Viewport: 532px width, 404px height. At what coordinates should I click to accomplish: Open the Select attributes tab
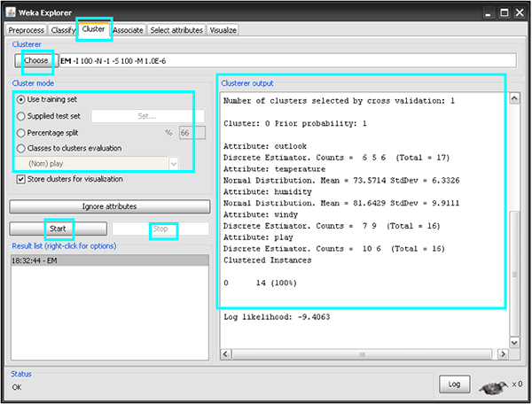(x=176, y=30)
